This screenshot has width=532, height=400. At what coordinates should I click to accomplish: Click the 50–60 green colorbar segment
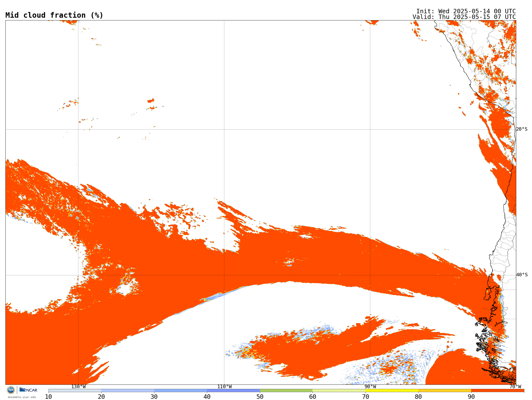286,391
